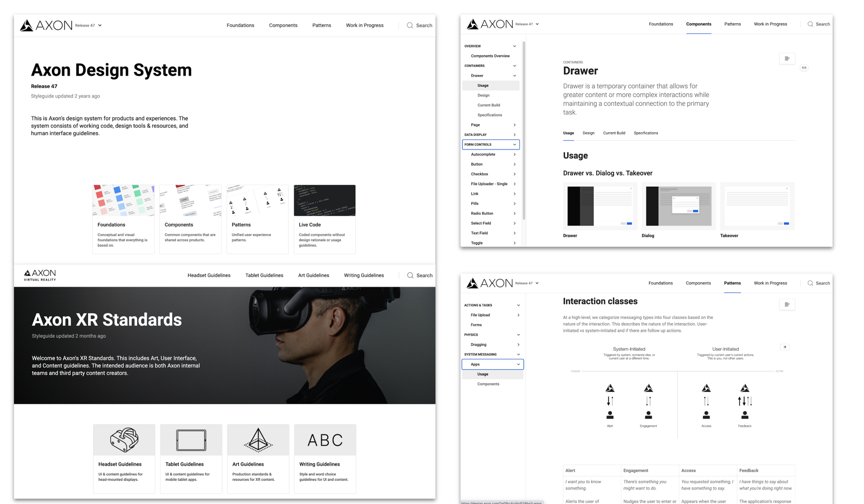This screenshot has height=504, width=864.
Task: Open Writing Guidelines in XR Standards nav
Action: [364, 275]
